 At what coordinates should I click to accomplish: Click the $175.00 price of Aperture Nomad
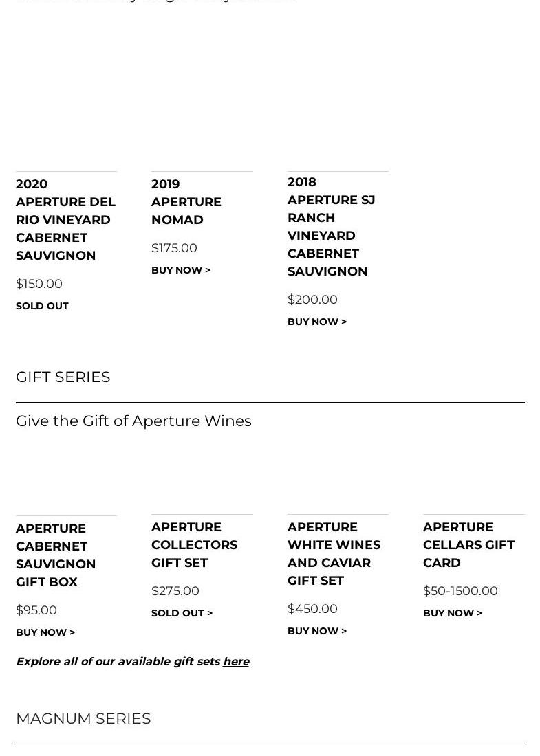coord(174,248)
